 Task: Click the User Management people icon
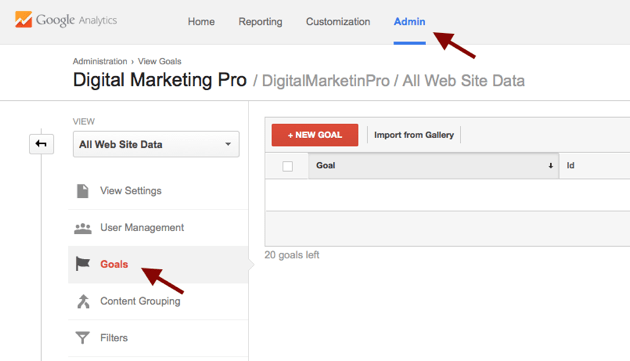click(83, 228)
